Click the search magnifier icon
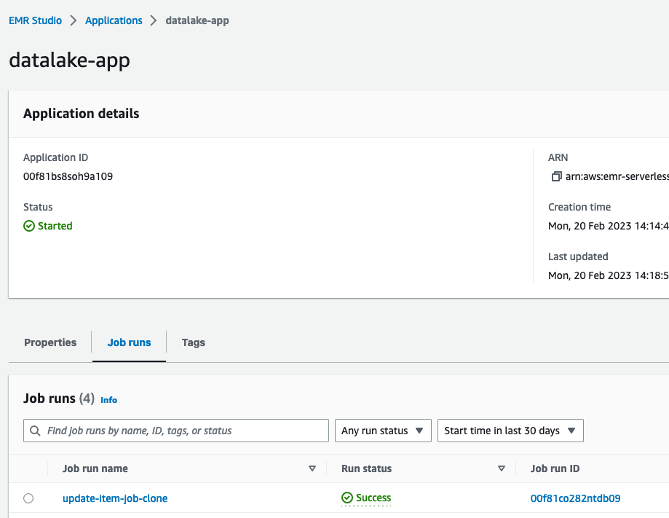 click(35, 431)
